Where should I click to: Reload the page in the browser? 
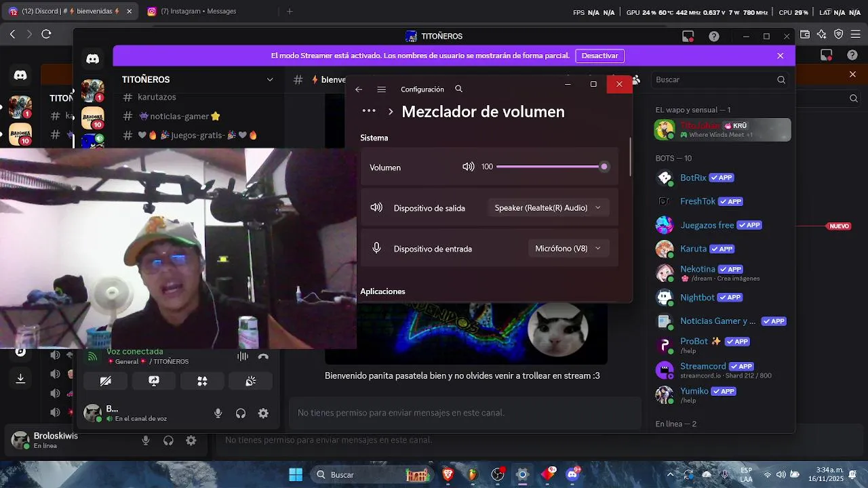pyautogui.click(x=46, y=34)
